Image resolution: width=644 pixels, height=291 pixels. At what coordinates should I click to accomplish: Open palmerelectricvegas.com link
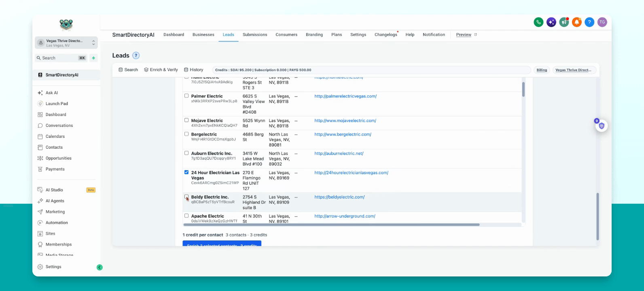(x=345, y=96)
